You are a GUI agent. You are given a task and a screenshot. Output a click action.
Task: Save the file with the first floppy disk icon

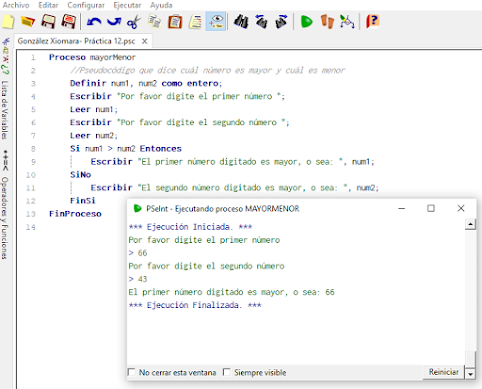click(48, 22)
